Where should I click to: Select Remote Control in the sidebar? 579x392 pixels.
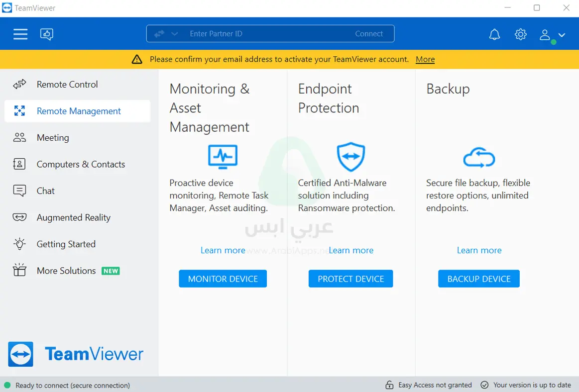click(x=67, y=85)
